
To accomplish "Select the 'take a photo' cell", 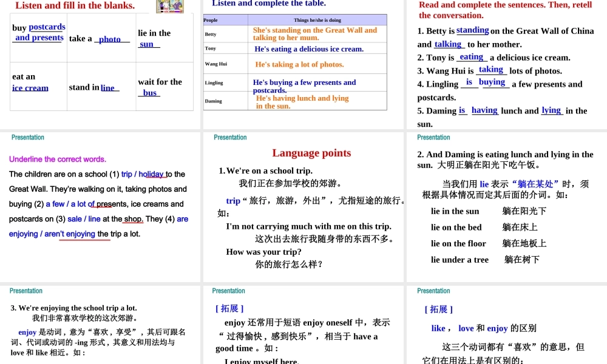I will coord(101,38).
